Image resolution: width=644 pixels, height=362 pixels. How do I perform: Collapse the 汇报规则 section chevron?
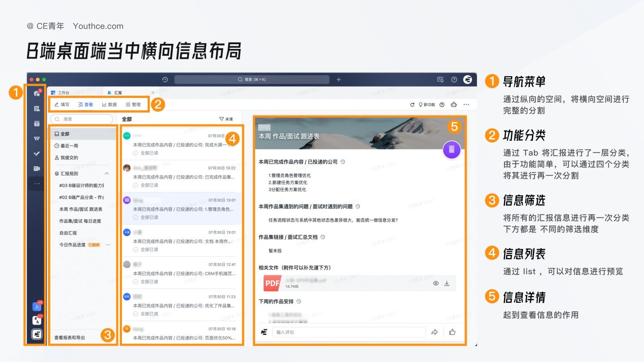tap(107, 173)
